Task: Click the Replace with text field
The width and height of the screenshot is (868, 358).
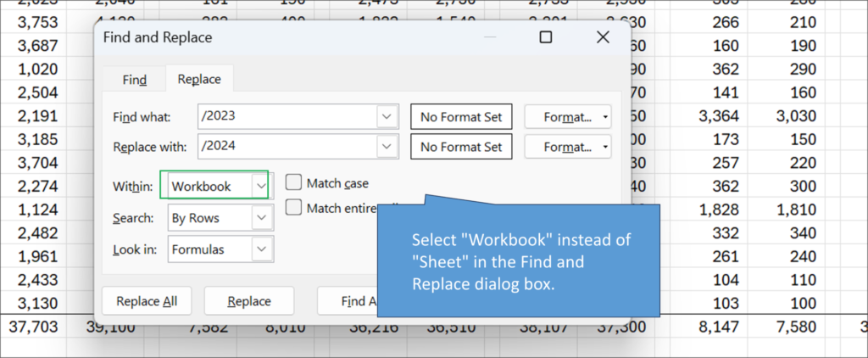Action: coord(285,147)
